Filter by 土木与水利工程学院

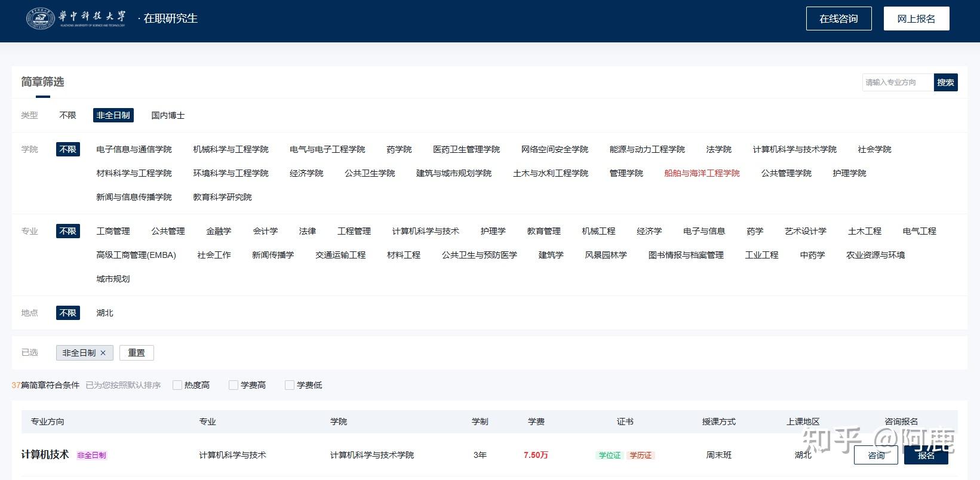pos(551,173)
